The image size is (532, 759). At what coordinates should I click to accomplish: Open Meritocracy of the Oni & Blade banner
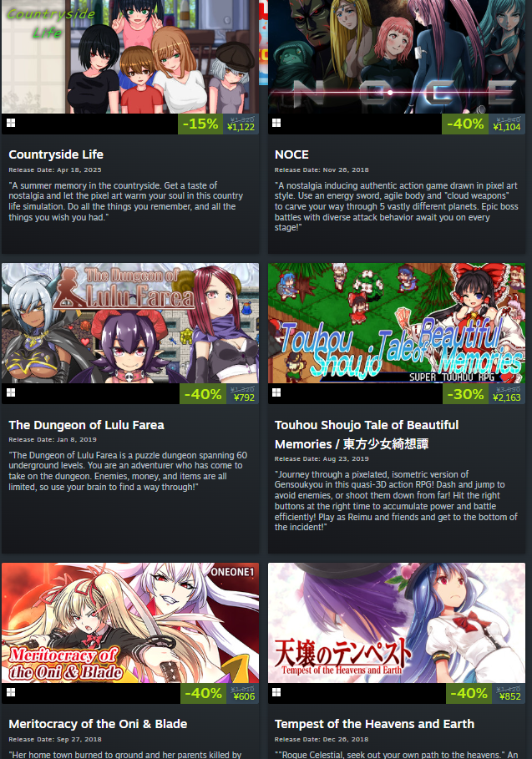pyautogui.click(x=130, y=623)
